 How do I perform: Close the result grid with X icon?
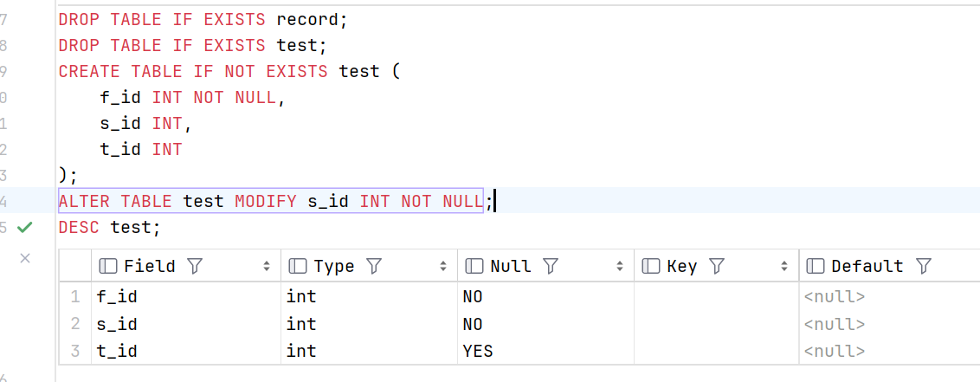pos(25,257)
